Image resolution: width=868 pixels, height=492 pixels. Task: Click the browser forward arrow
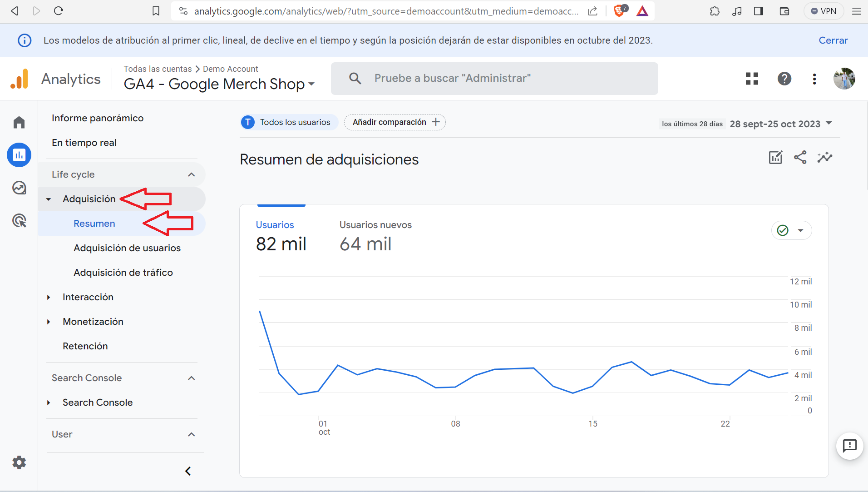click(36, 11)
